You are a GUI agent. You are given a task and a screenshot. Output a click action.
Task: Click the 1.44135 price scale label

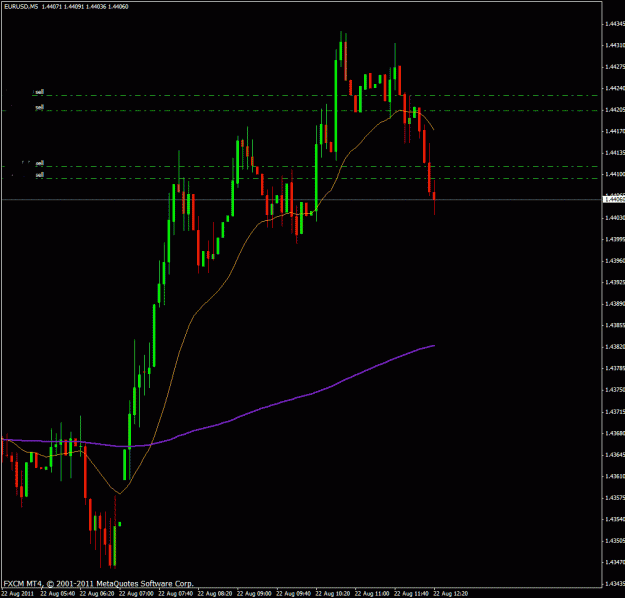tap(615, 153)
